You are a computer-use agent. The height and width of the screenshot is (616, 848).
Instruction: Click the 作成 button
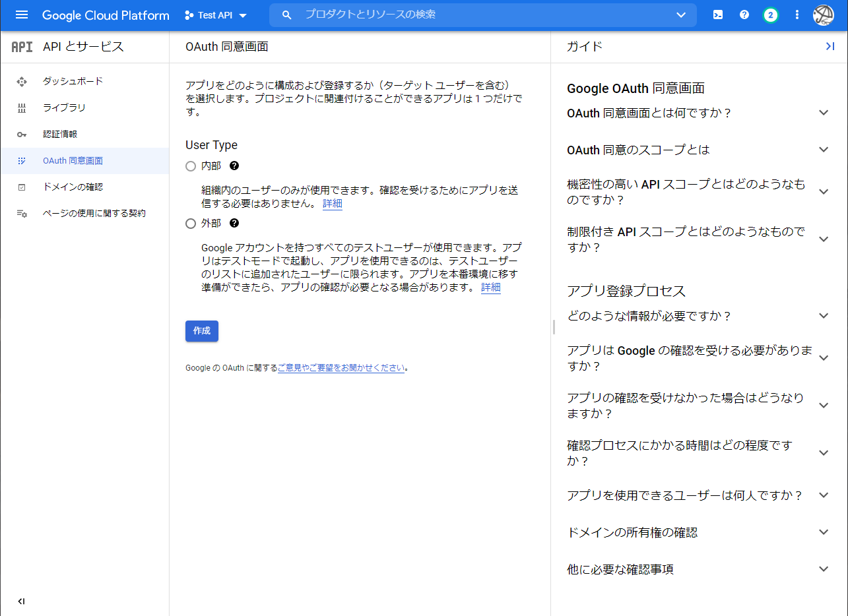[x=202, y=331]
